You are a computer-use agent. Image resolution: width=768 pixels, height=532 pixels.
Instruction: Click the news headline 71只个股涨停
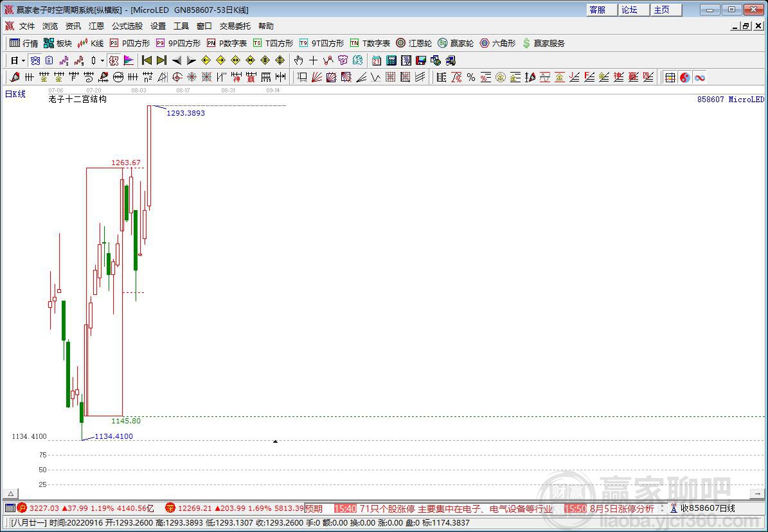coord(456,509)
